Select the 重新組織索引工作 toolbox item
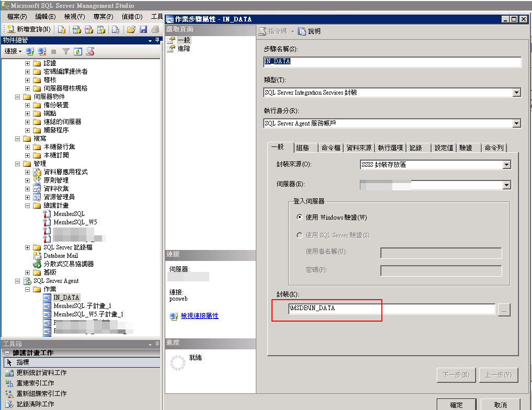This screenshot has height=410, width=532. coord(41,394)
